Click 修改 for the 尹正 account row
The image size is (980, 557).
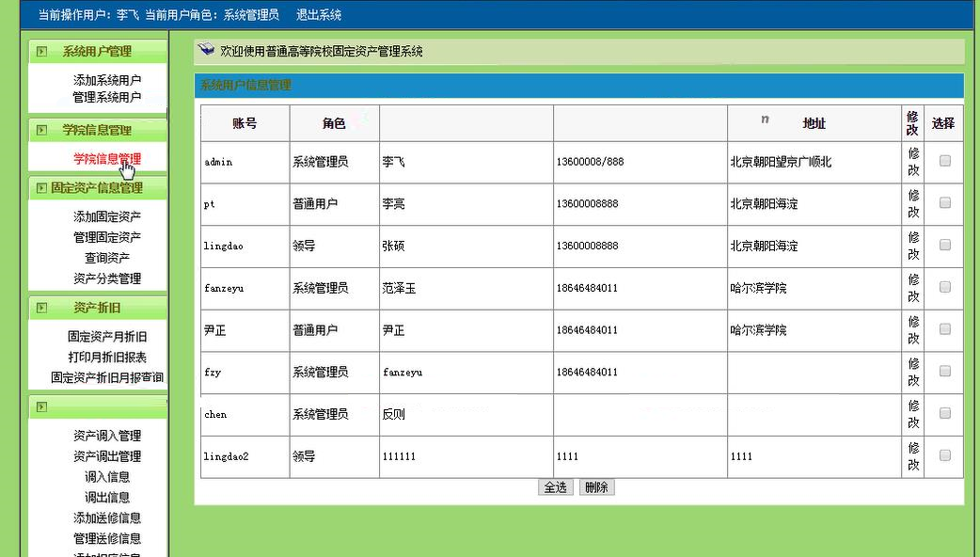pos(913,330)
